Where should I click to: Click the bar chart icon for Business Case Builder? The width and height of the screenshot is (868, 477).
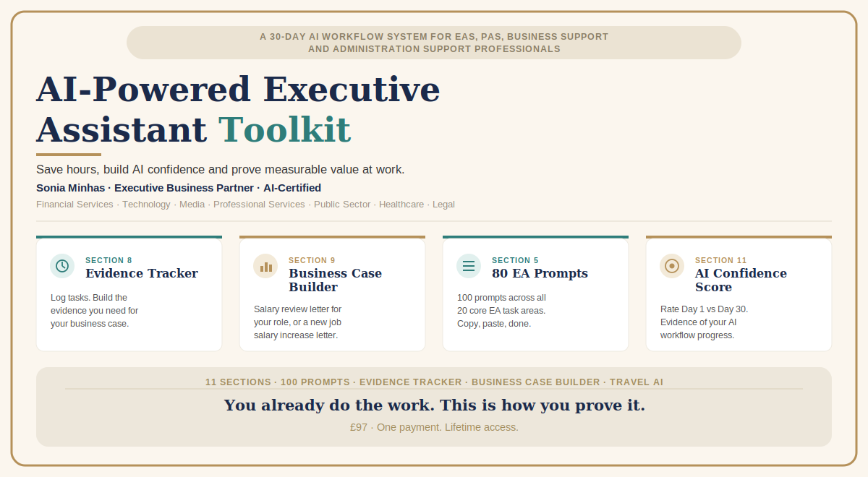point(265,266)
